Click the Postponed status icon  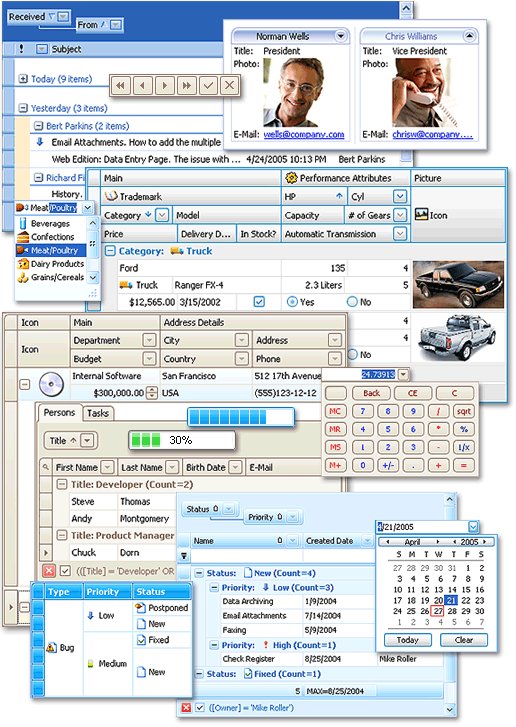(x=140, y=607)
